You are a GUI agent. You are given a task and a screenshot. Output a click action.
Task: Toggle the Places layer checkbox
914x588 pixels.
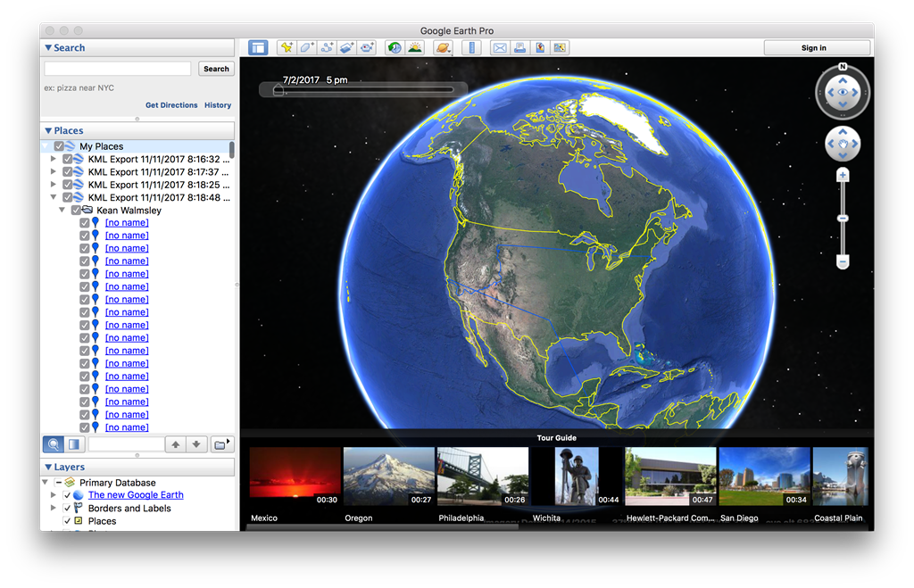[x=67, y=521]
